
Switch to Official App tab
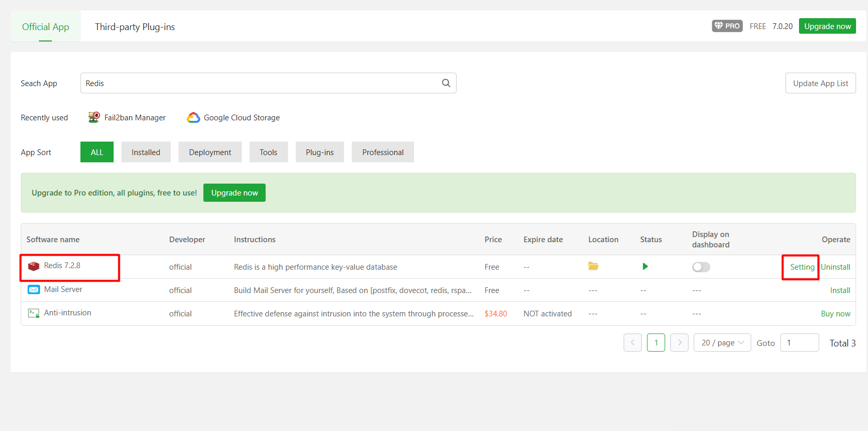46,26
